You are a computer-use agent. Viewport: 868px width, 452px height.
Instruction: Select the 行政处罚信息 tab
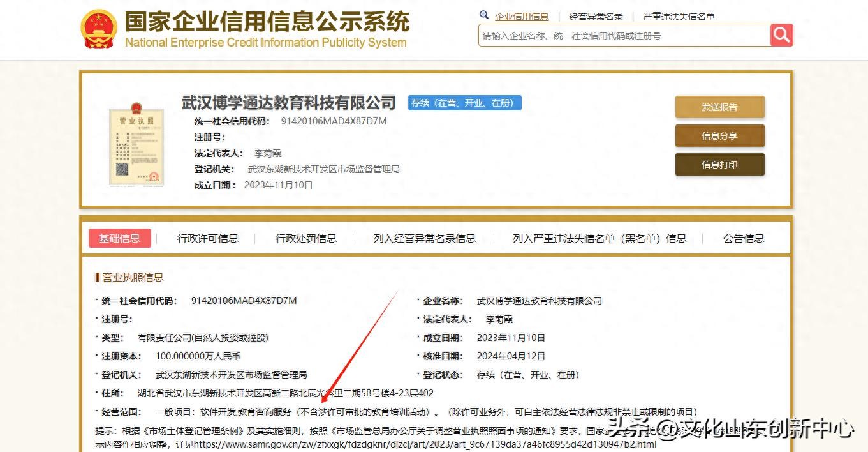(305, 238)
